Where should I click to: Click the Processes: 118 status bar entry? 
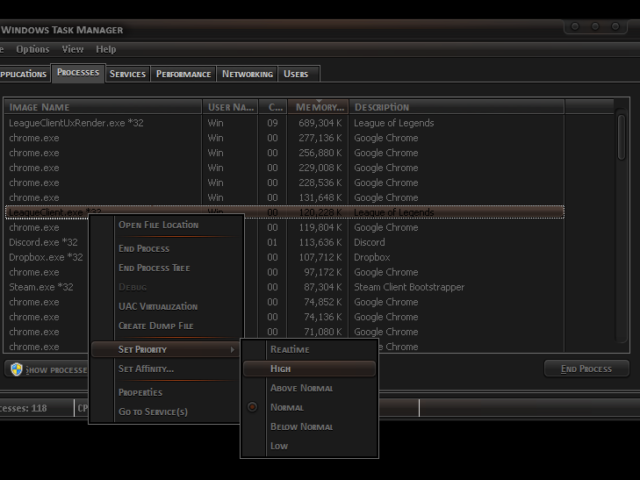coord(24,408)
